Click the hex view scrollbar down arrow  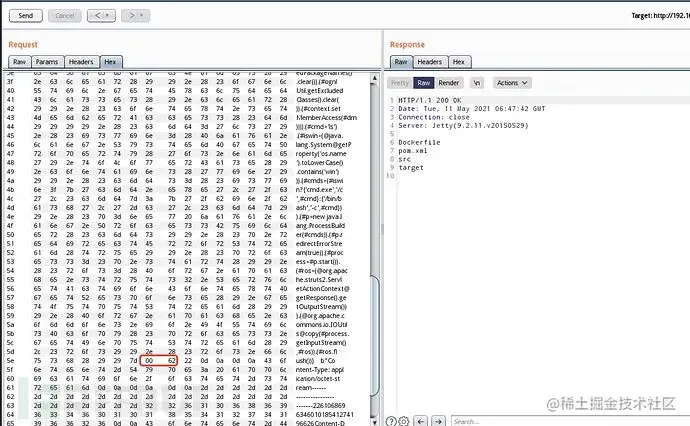tap(374, 422)
